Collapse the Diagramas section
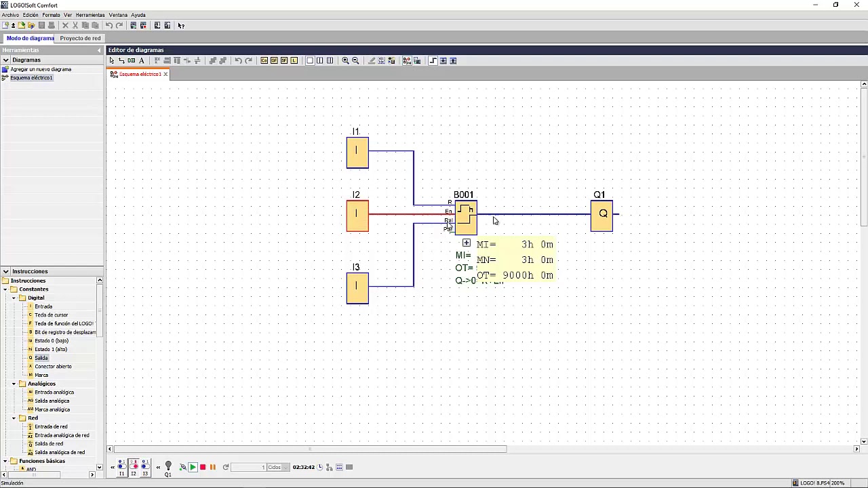The height and width of the screenshot is (488, 868). [5, 60]
